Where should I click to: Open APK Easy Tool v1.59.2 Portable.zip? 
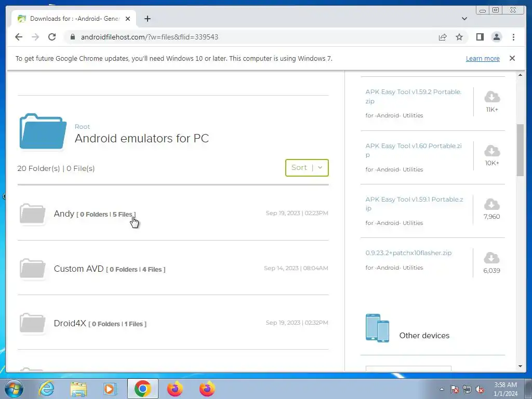tap(413, 96)
